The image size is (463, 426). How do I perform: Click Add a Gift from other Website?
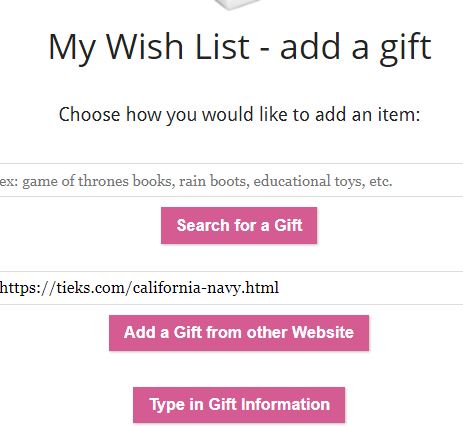(x=239, y=333)
